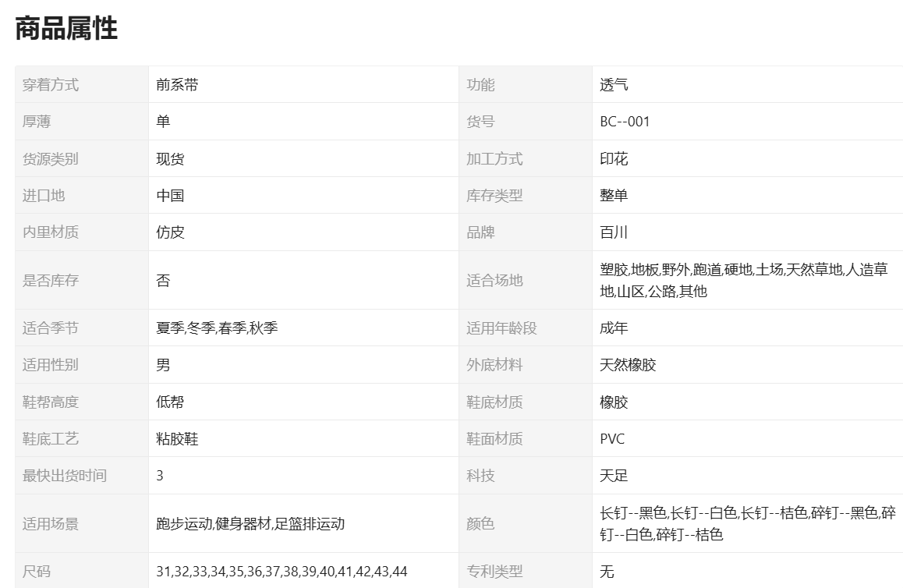903x588 pixels.
Task: Select the item number BC--001
Action: (x=625, y=122)
